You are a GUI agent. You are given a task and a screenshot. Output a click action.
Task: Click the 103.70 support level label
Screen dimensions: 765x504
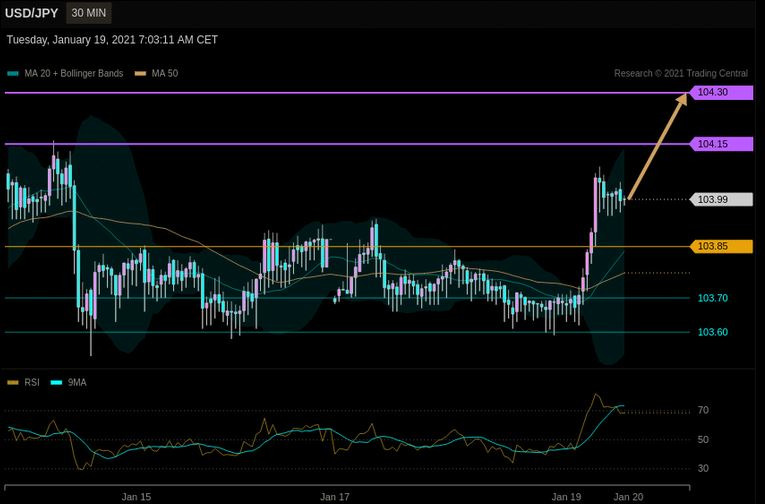713,298
